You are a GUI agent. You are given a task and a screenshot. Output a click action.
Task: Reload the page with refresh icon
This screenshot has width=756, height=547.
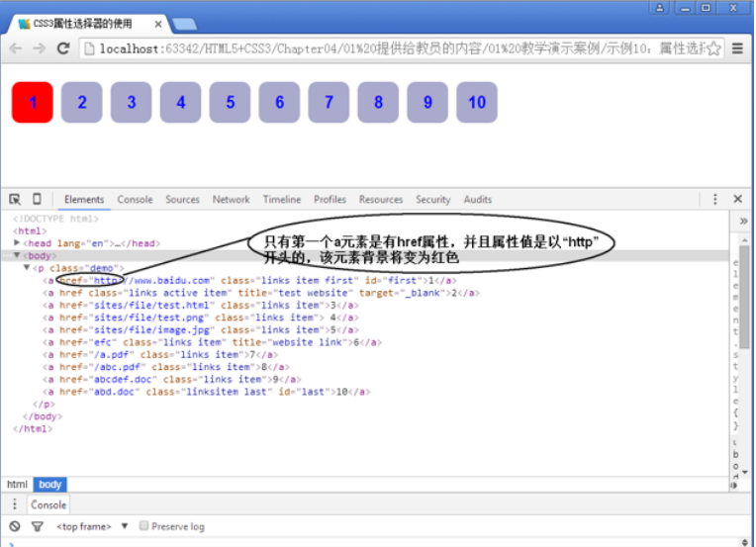(63, 48)
